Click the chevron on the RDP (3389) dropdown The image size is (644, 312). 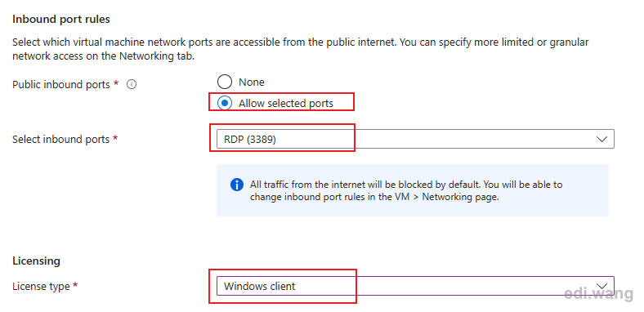point(602,139)
